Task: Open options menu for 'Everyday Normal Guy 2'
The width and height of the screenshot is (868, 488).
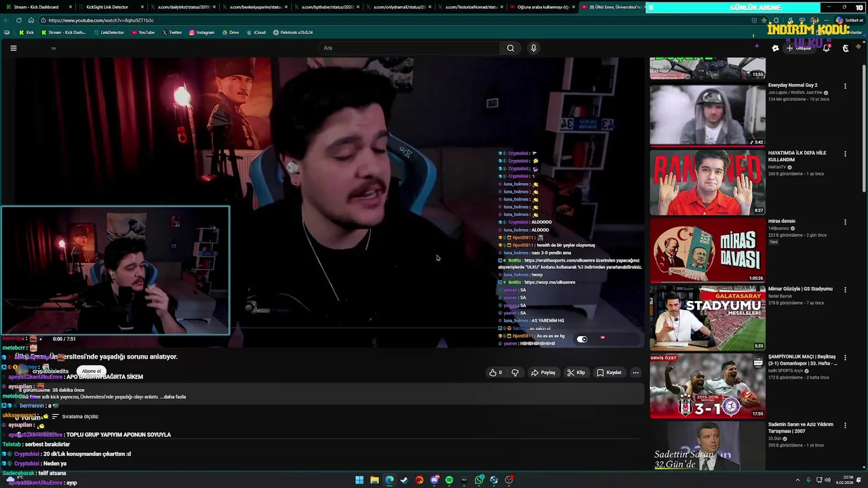Action: click(845, 86)
